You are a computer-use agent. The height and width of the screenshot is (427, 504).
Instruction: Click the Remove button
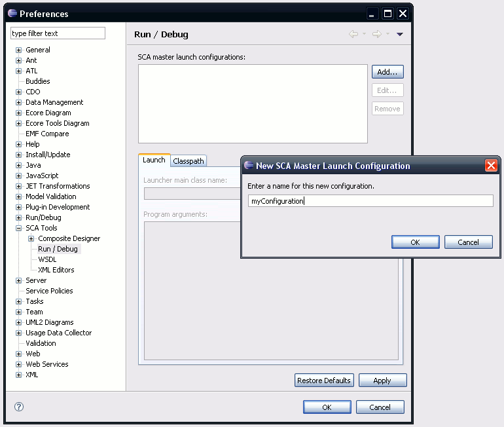pyautogui.click(x=387, y=109)
